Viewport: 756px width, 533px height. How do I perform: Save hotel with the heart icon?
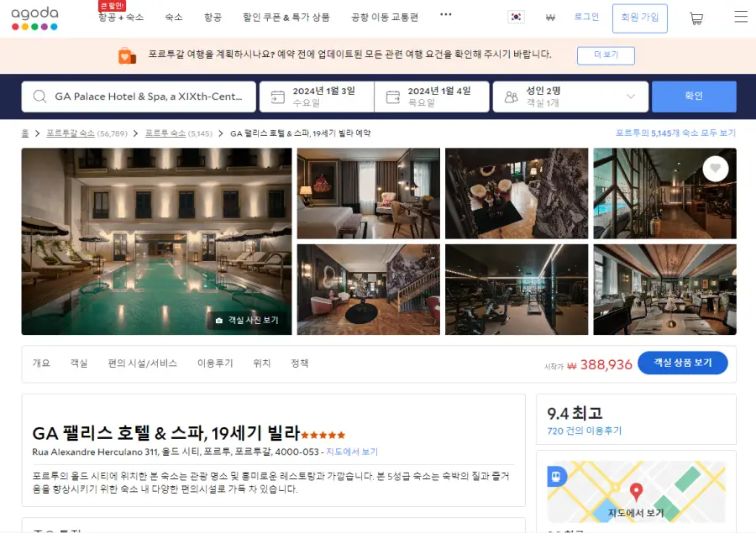click(716, 169)
